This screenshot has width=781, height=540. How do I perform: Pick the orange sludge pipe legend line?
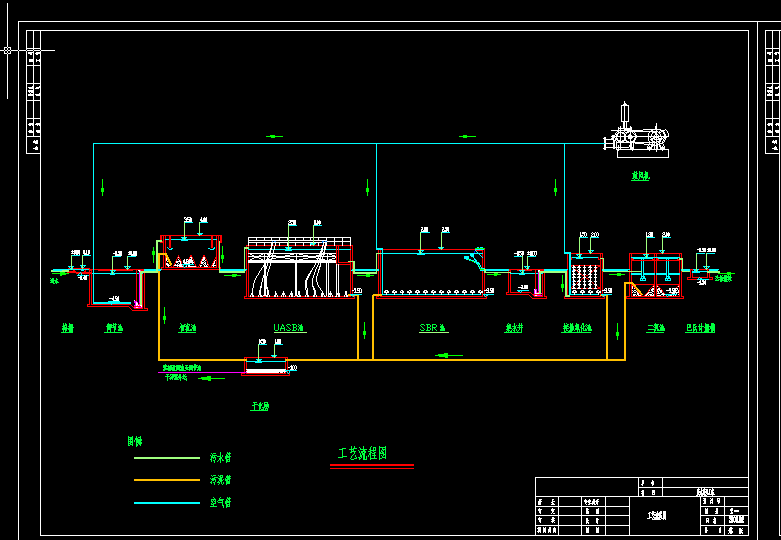coord(167,480)
